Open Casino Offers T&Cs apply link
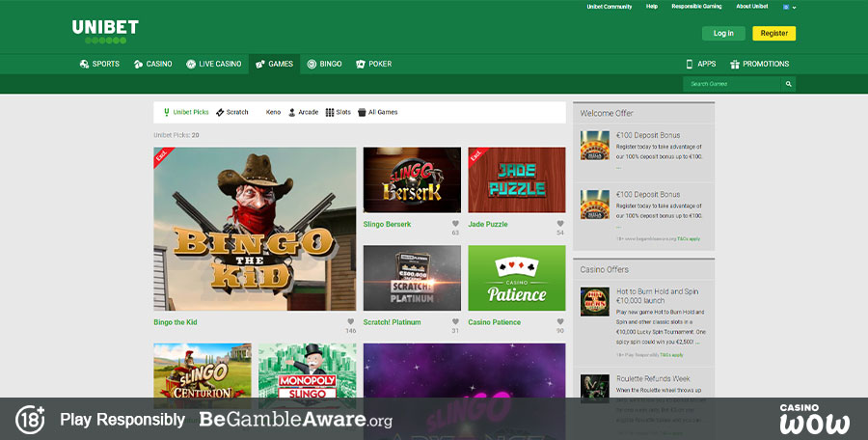 coord(671,355)
